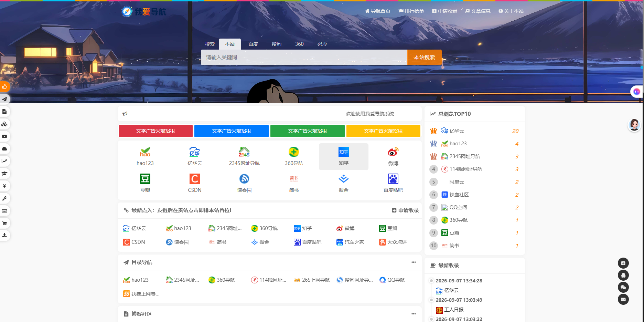Click the email envelope floating button
The height and width of the screenshot is (322, 644).
click(623, 299)
